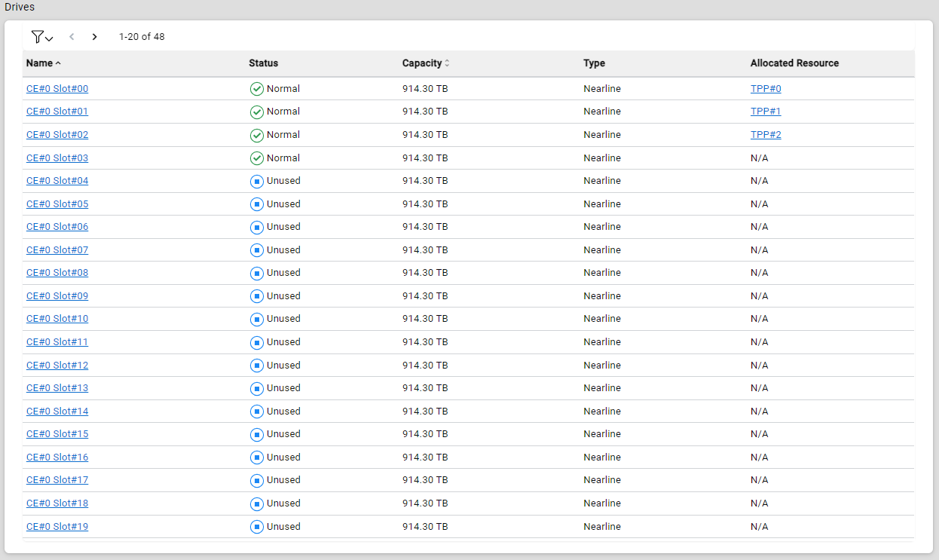The height and width of the screenshot is (560, 939).
Task: Click the Status column header
Action: coord(263,63)
